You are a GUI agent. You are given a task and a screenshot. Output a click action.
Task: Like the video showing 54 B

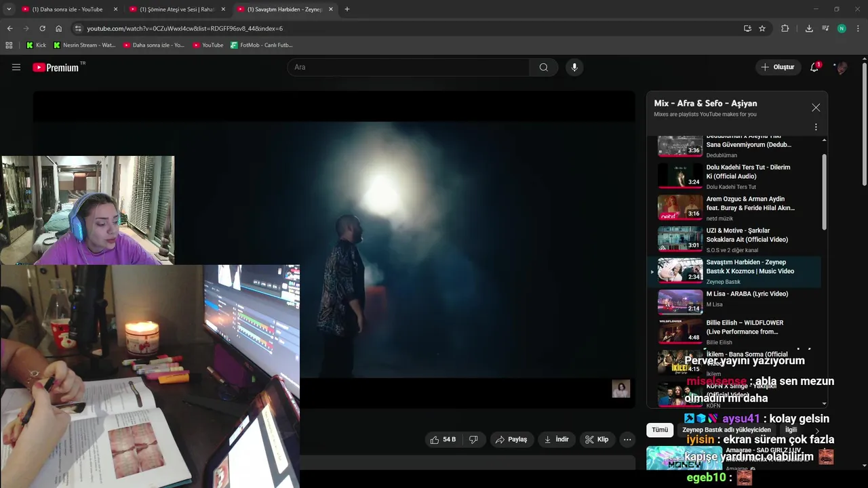click(x=443, y=439)
